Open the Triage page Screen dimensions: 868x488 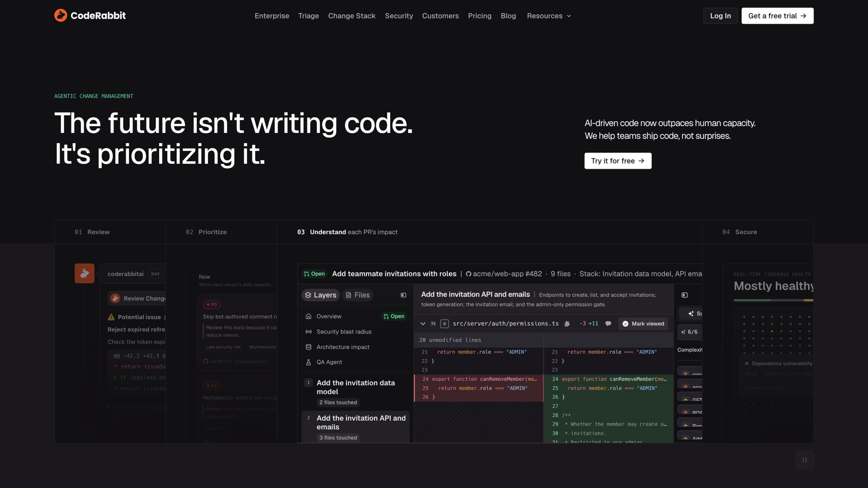308,16
